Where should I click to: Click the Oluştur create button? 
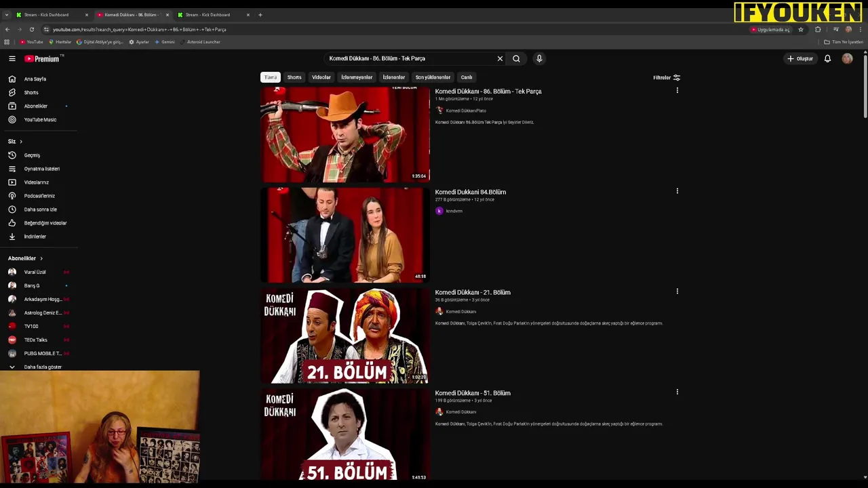(x=800, y=59)
